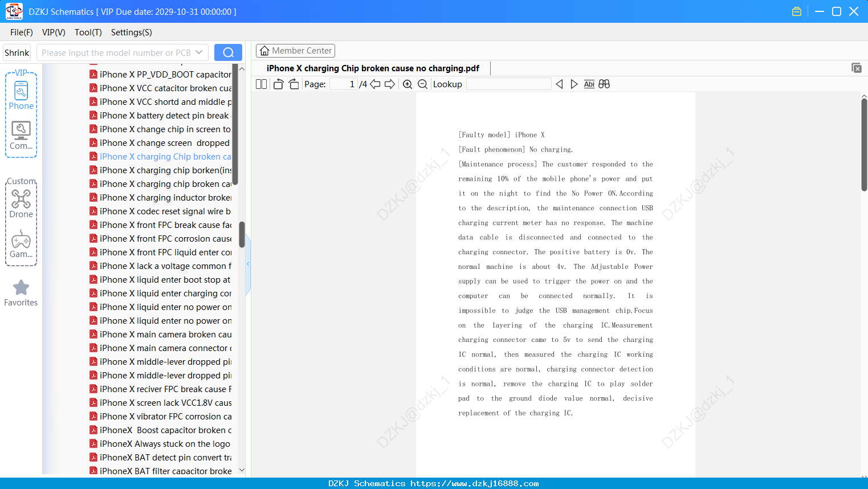Click the binoculars search icon
This screenshot has height=489, width=868.
[x=604, y=84]
